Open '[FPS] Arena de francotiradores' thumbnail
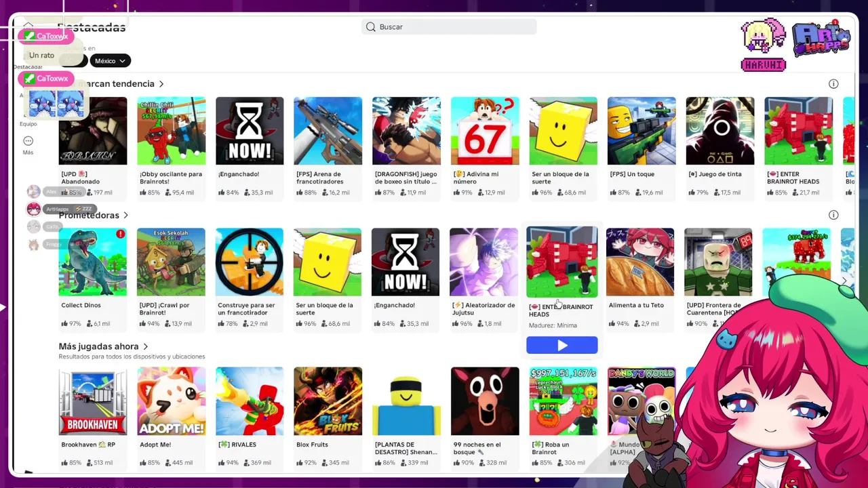 pyautogui.click(x=328, y=131)
